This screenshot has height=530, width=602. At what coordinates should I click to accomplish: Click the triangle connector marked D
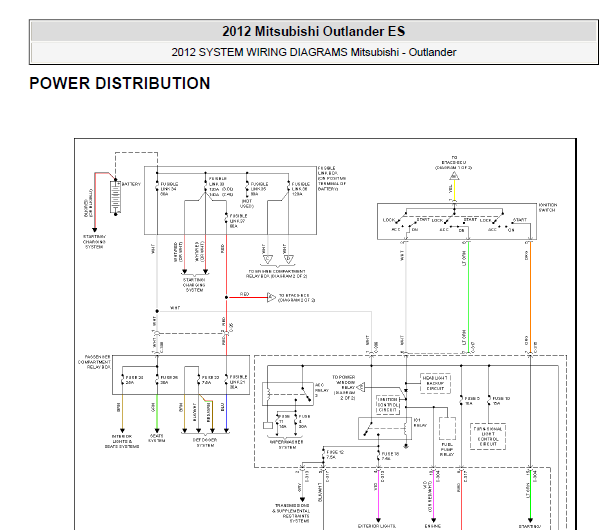[x=289, y=260]
